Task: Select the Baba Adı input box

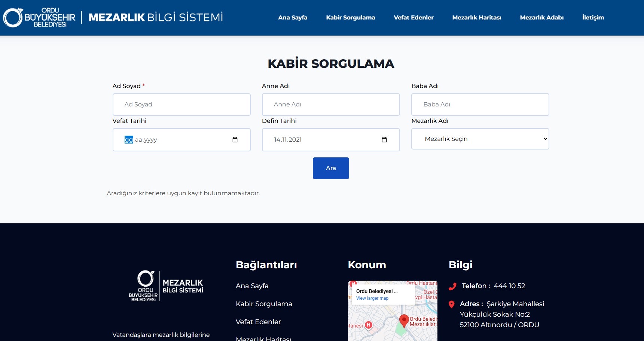Action: [x=480, y=105]
